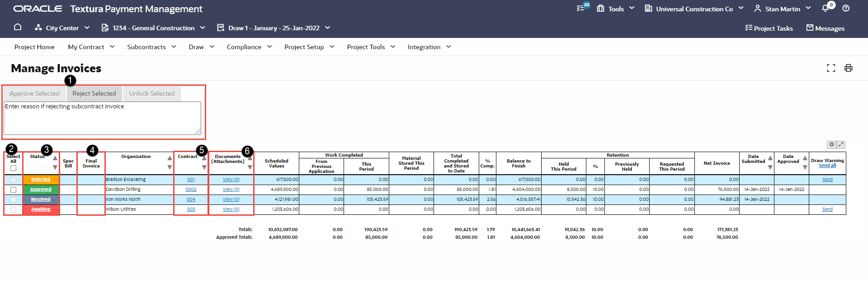Open the Approved status link
This screenshot has width=868, height=283.
pyautogui.click(x=41, y=190)
